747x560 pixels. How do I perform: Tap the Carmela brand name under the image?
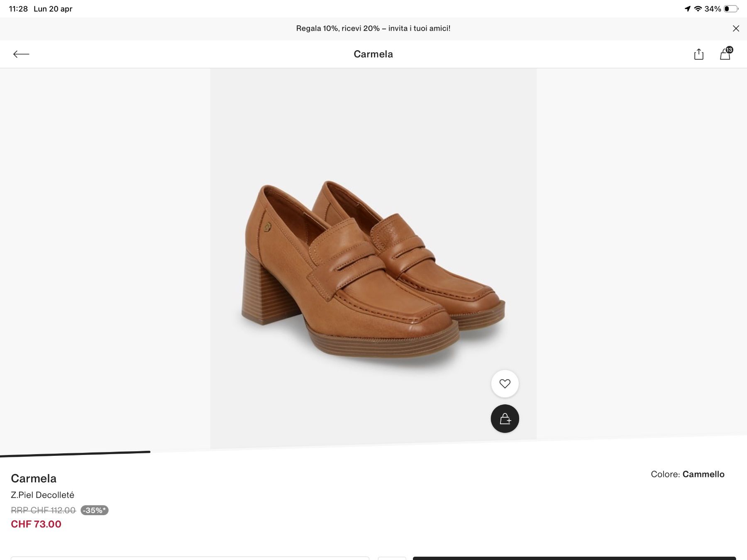click(x=34, y=478)
